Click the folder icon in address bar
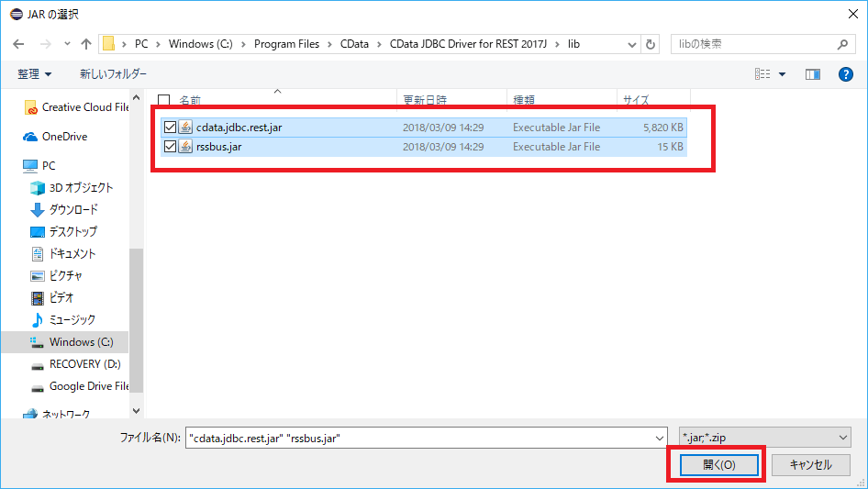Screen dimensions: 868x489 [x=108, y=44]
